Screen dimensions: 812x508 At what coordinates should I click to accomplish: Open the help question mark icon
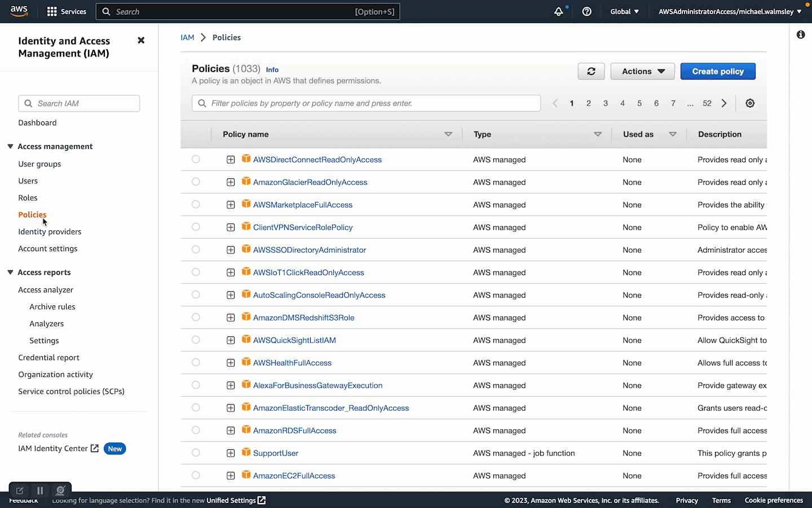click(x=586, y=11)
